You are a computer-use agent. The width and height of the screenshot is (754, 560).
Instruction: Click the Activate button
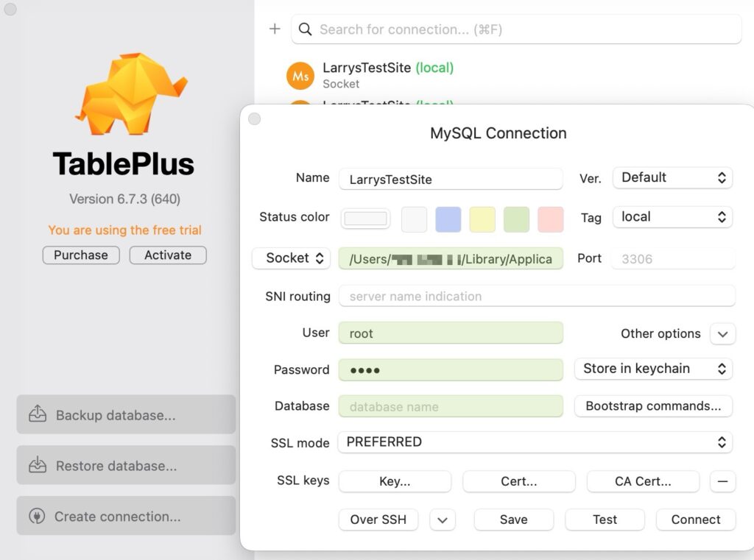[x=168, y=255]
